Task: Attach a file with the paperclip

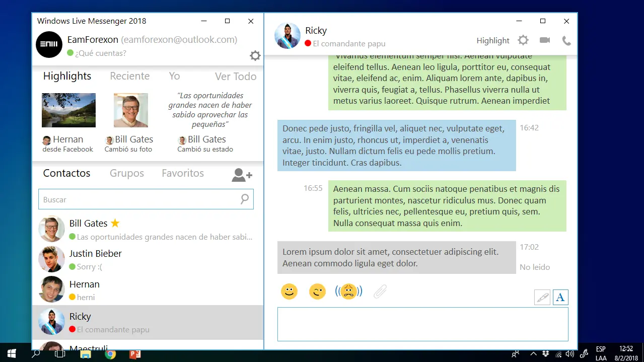Action: [x=380, y=291]
